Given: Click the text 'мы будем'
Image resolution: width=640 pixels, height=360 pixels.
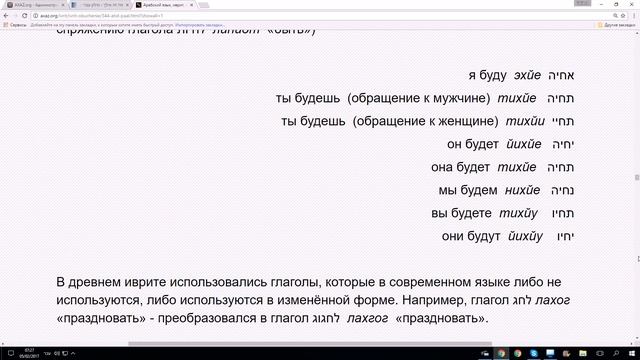Looking at the screenshot, I should coord(468,190).
